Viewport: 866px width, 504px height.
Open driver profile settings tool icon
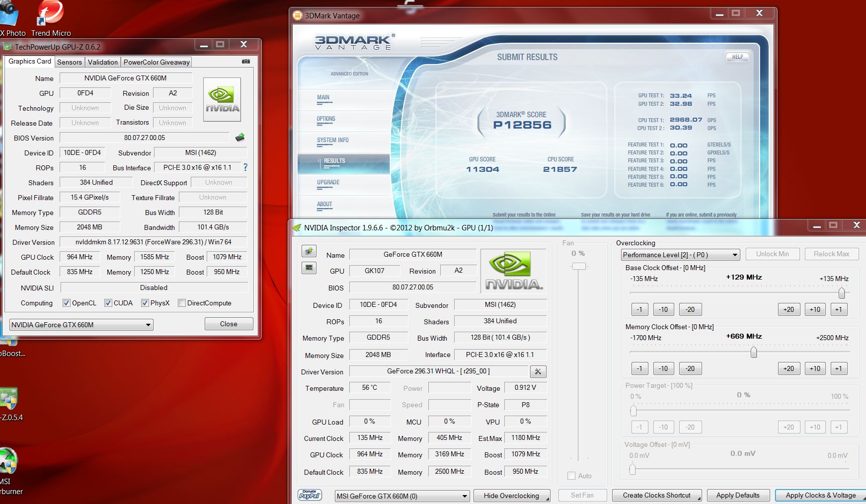click(538, 371)
